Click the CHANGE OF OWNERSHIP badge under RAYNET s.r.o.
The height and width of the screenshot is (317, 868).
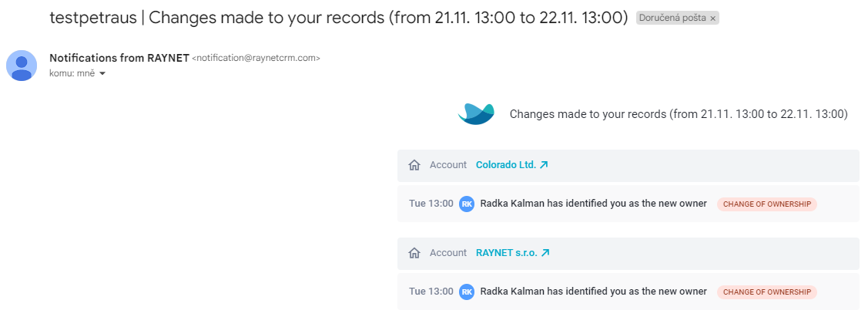(x=766, y=292)
